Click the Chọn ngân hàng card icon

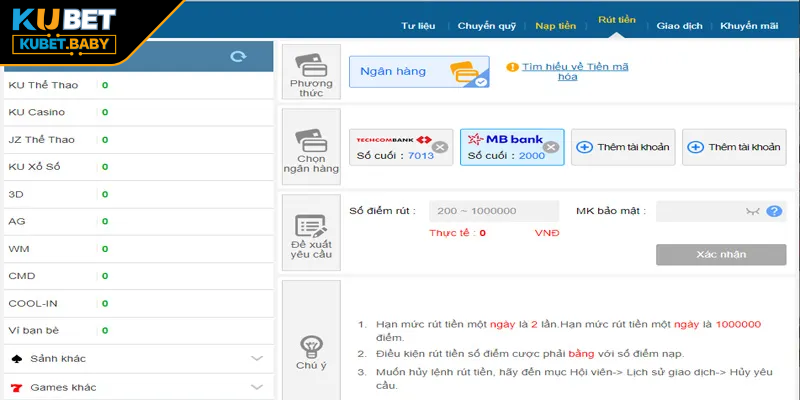click(x=311, y=140)
